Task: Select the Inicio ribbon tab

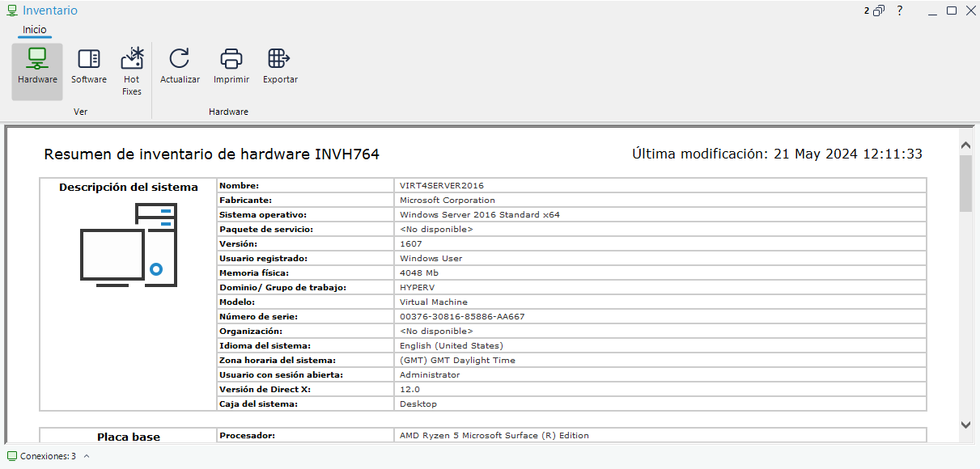Action: pyautogui.click(x=35, y=30)
